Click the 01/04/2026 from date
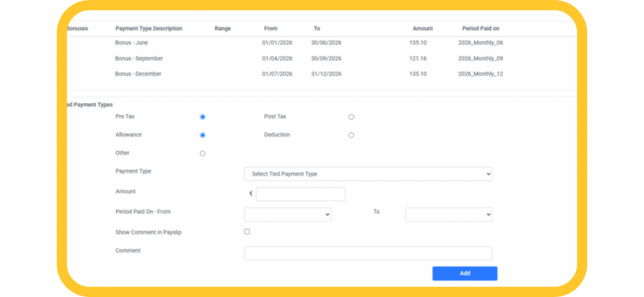Image resolution: width=644 pixels, height=297 pixels. click(277, 59)
